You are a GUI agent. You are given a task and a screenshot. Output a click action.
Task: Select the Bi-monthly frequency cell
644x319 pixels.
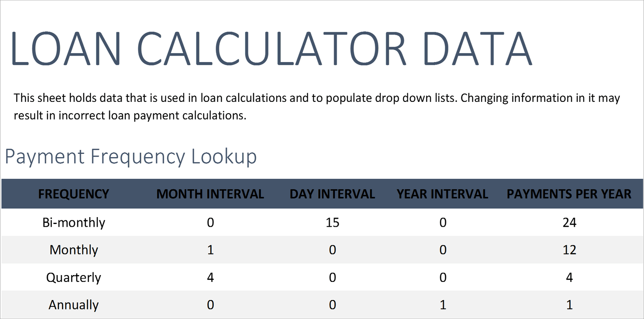pyautogui.click(x=74, y=222)
